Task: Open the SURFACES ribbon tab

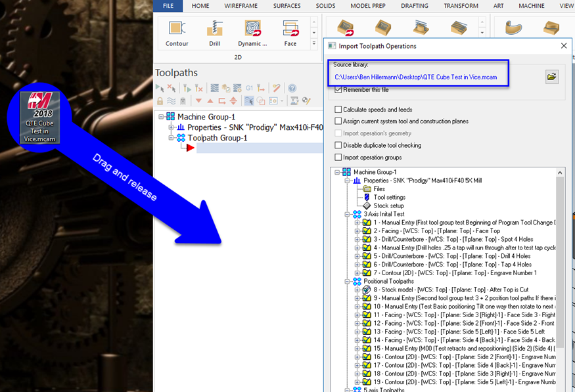Action: pos(287,6)
